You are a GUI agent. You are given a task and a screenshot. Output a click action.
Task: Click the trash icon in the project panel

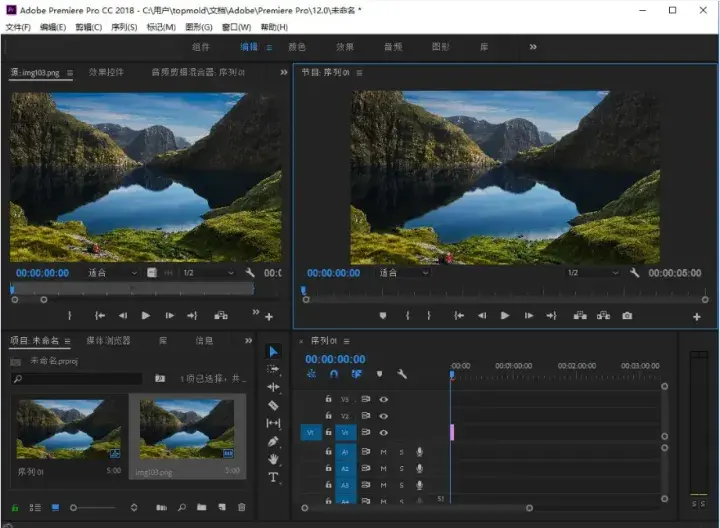pyautogui.click(x=241, y=508)
